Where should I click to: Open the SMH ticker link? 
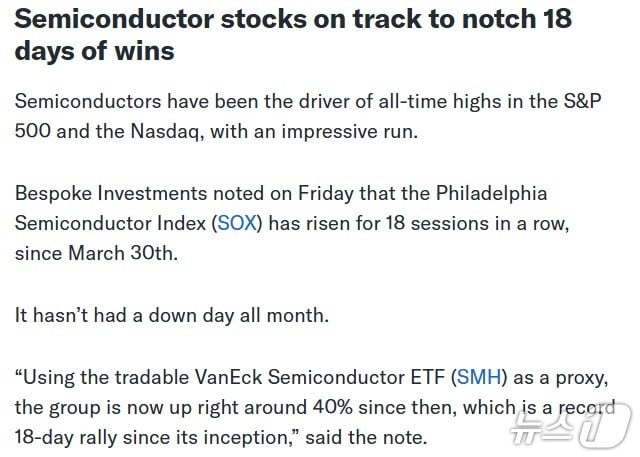(482, 377)
